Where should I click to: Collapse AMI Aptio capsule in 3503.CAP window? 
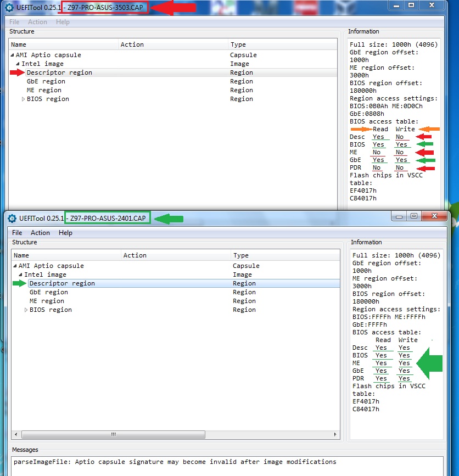click(13, 55)
